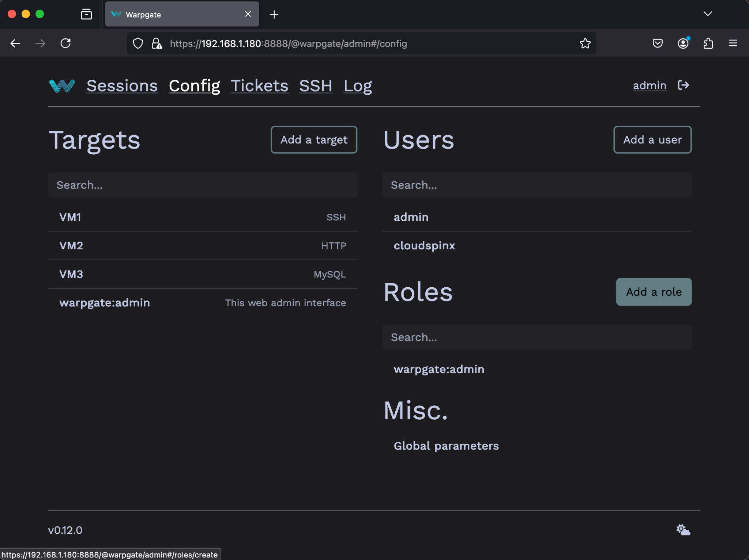Log out using the logout icon
Image resolution: width=749 pixels, height=560 pixels.
click(x=683, y=86)
